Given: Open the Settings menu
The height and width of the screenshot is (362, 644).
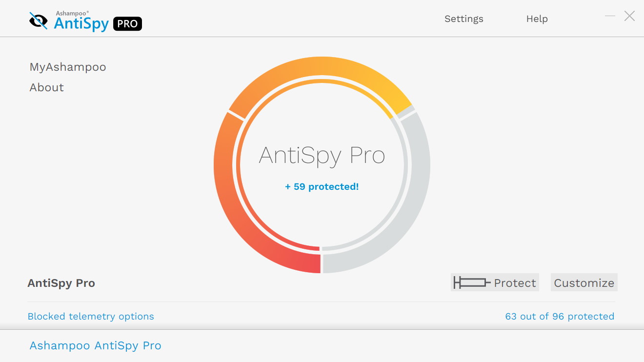Looking at the screenshot, I should coord(463,19).
